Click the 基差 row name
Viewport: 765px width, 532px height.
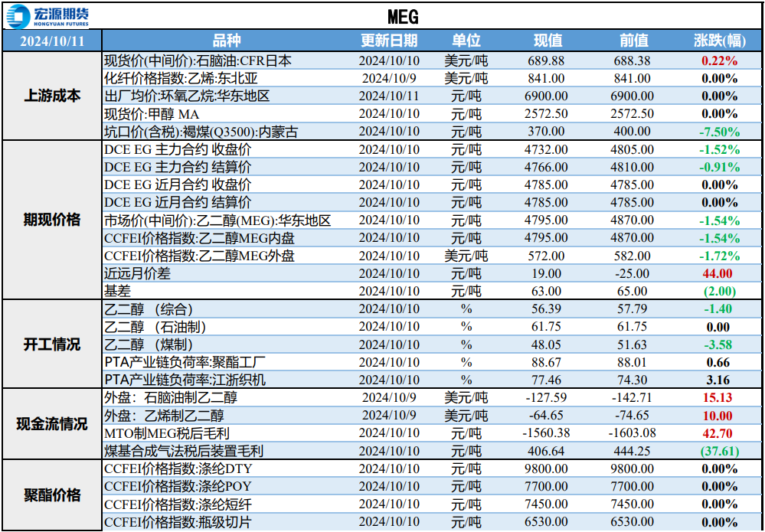pyautogui.click(x=118, y=291)
